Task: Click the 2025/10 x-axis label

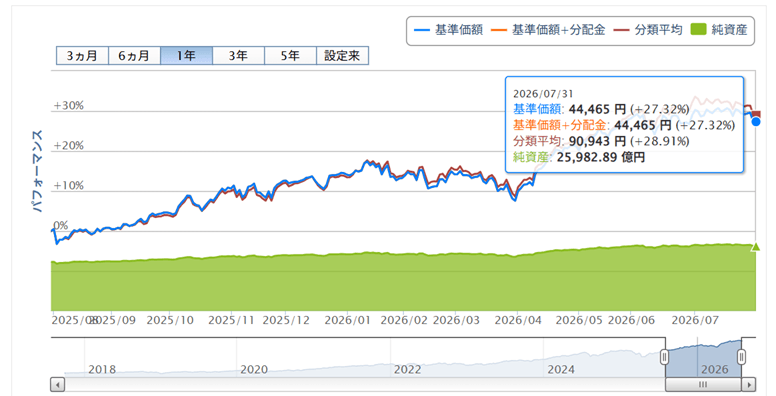Action: 170,320
